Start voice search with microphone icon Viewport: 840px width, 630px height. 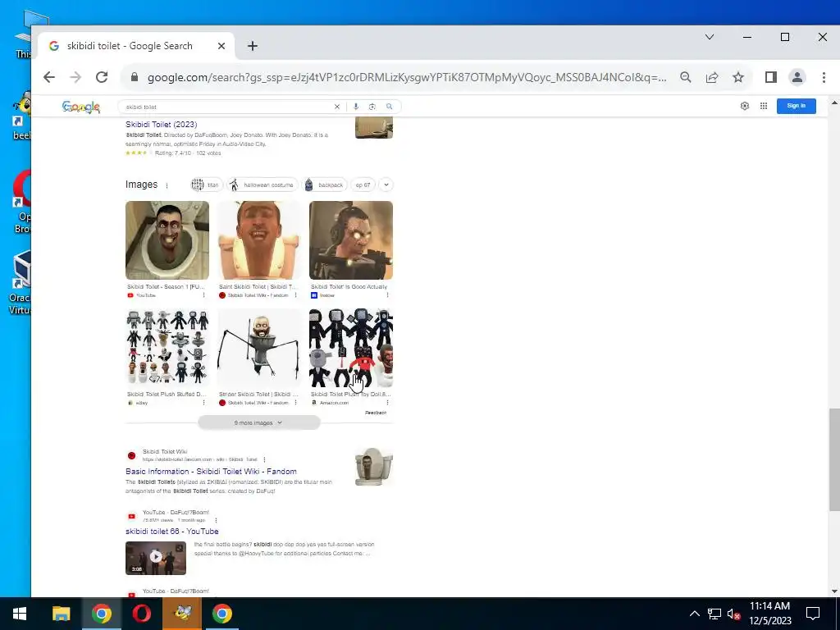coord(356,107)
